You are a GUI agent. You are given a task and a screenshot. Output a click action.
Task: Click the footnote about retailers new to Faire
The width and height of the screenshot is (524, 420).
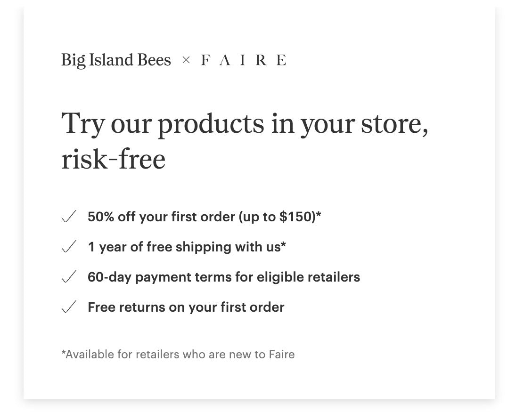coord(178,354)
